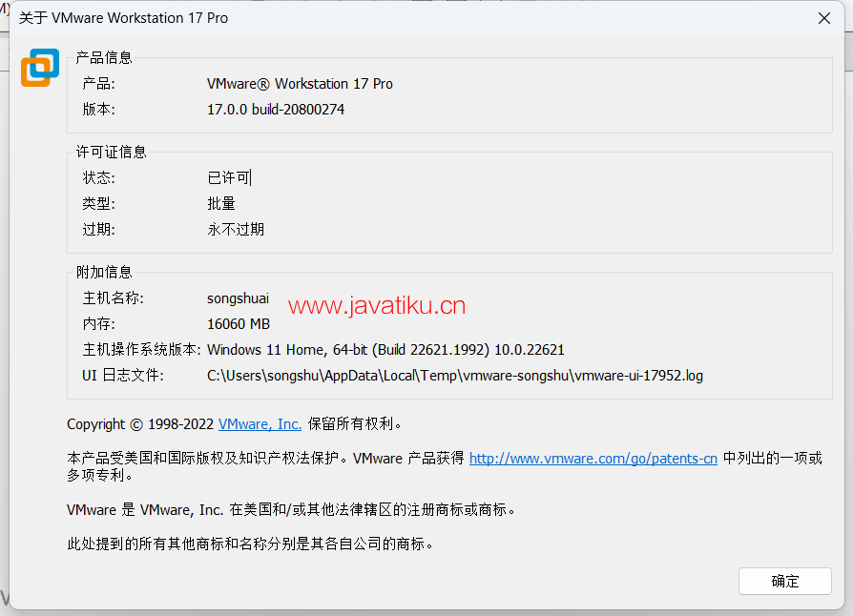Click the UI 日志文件 label

pos(123,376)
